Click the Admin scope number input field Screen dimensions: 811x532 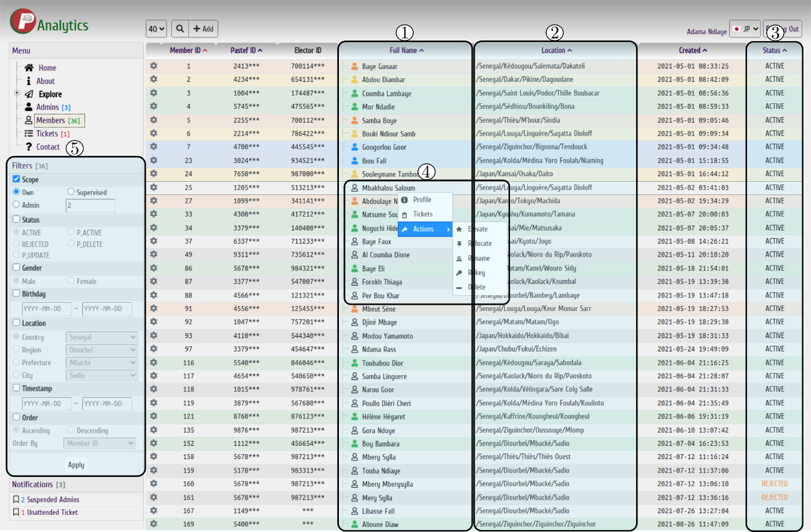(x=91, y=206)
